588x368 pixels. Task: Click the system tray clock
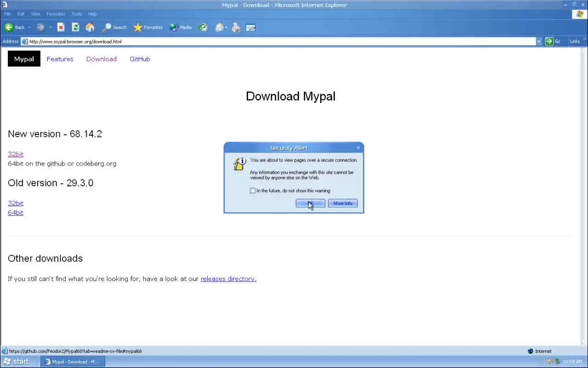pos(572,362)
